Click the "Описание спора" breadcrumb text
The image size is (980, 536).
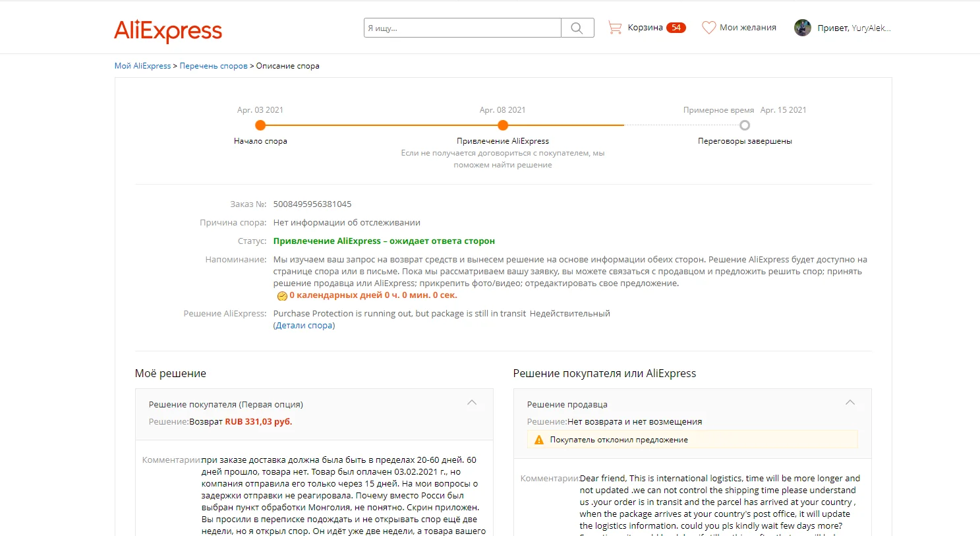[288, 66]
